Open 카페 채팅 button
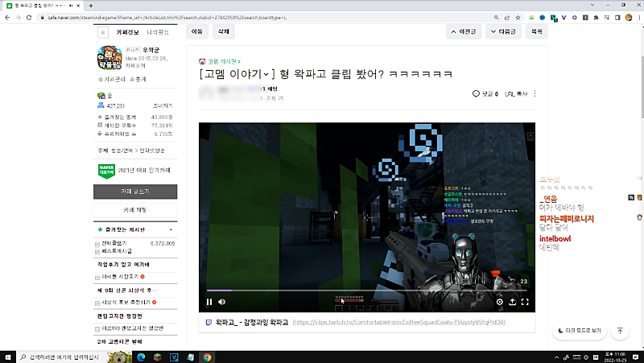 (x=135, y=210)
